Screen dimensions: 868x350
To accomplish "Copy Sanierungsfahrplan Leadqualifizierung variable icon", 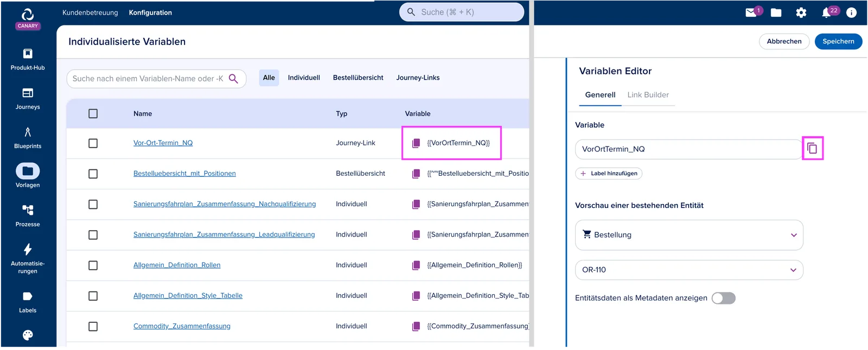I will pyautogui.click(x=416, y=234).
